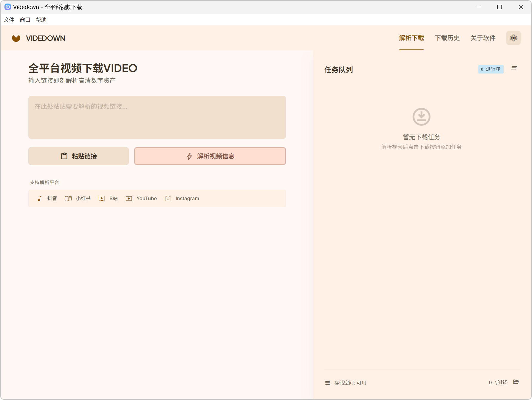Click the 暂无下载任务 message

(421, 137)
